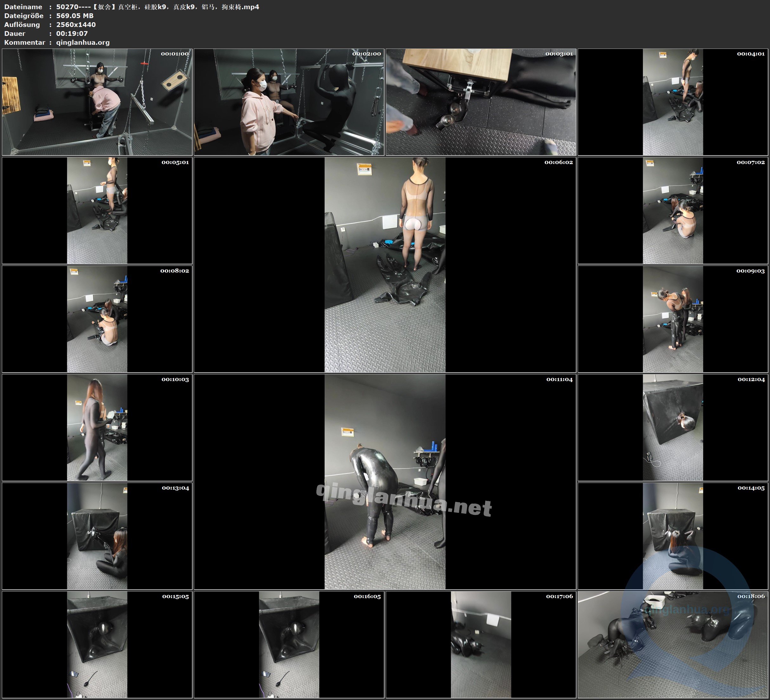Click the frame at 00:09:03

[673, 319]
